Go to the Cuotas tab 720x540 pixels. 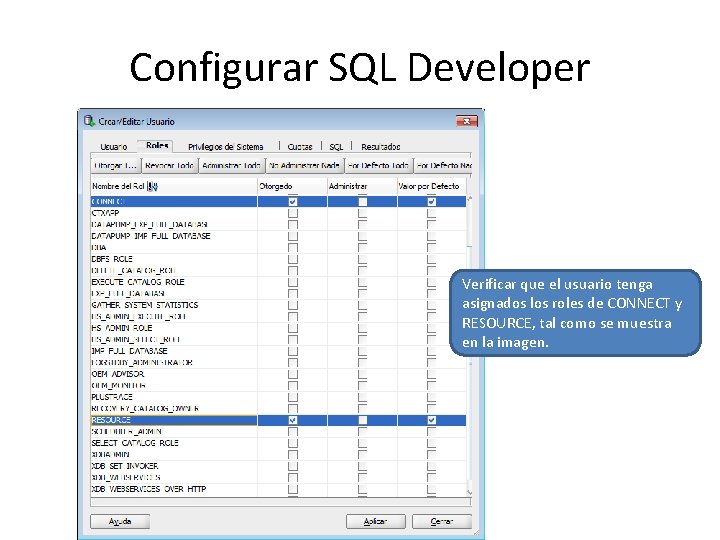point(300,147)
